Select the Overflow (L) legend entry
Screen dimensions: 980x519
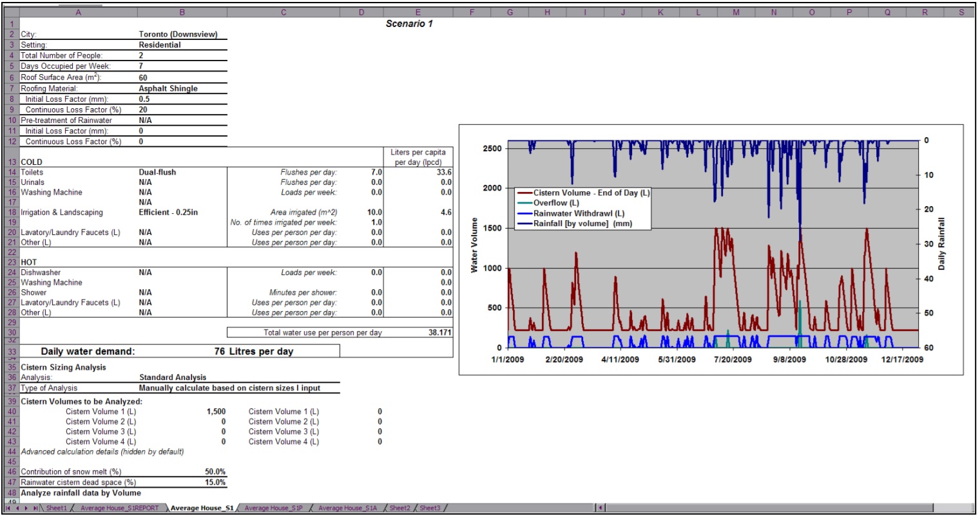555,203
